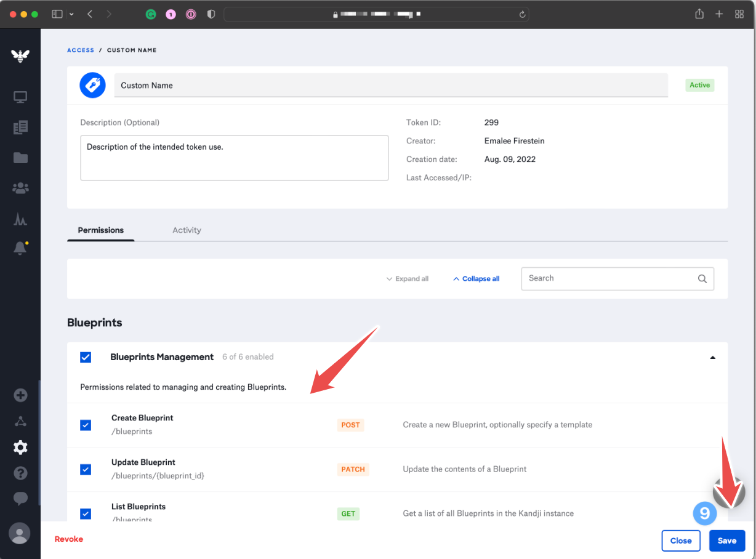Click the permissions Search field
This screenshot has height=559, width=756.
617,279
